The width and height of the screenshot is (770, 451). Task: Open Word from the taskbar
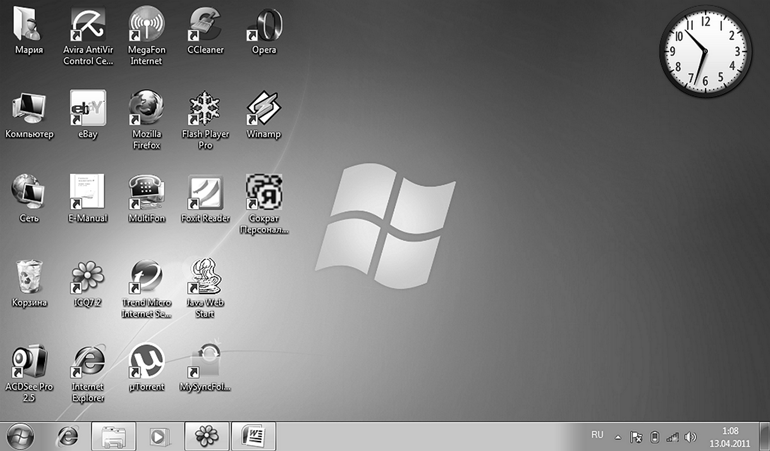pyautogui.click(x=254, y=436)
